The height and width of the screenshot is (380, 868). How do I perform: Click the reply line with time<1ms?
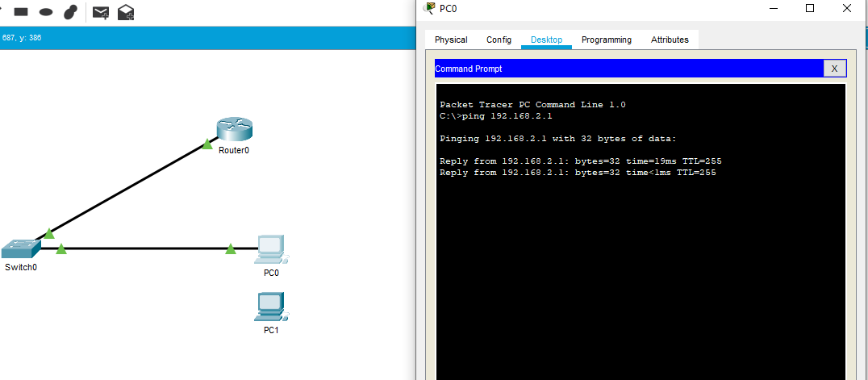578,173
